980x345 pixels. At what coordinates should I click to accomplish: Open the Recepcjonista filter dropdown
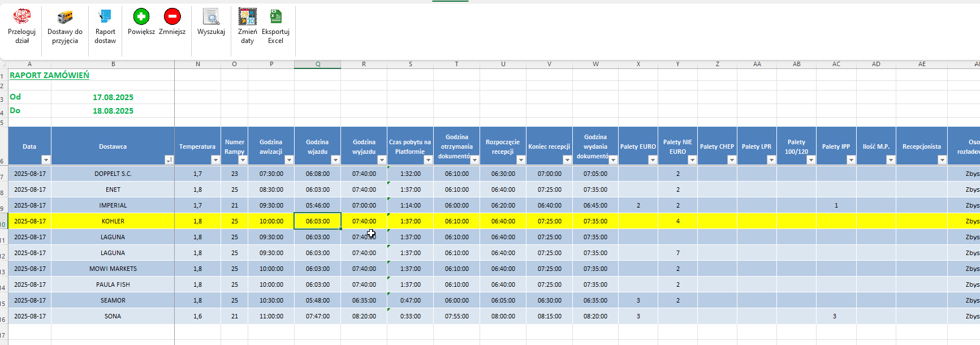click(942, 160)
